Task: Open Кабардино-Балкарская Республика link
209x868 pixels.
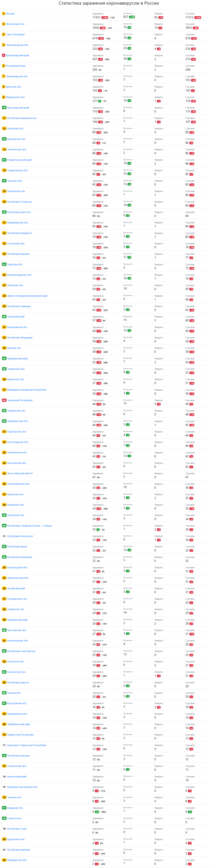Action: (x=27, y=390)
